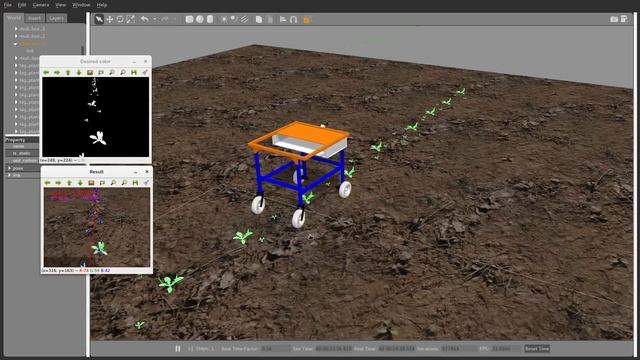
Task: Pan down in Desired color window
Action: point(79,72)
